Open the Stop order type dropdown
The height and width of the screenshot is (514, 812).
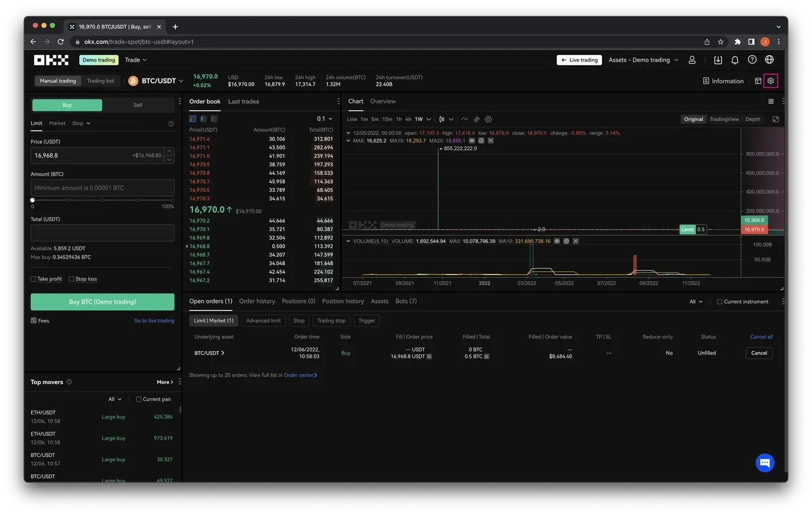point(81,124)
